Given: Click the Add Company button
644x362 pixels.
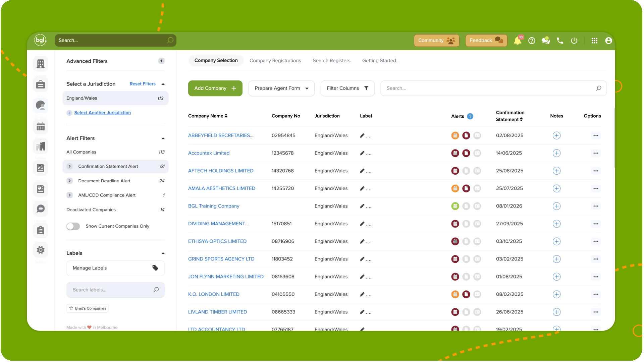Looking at the screenshot, I should [215, 88].
